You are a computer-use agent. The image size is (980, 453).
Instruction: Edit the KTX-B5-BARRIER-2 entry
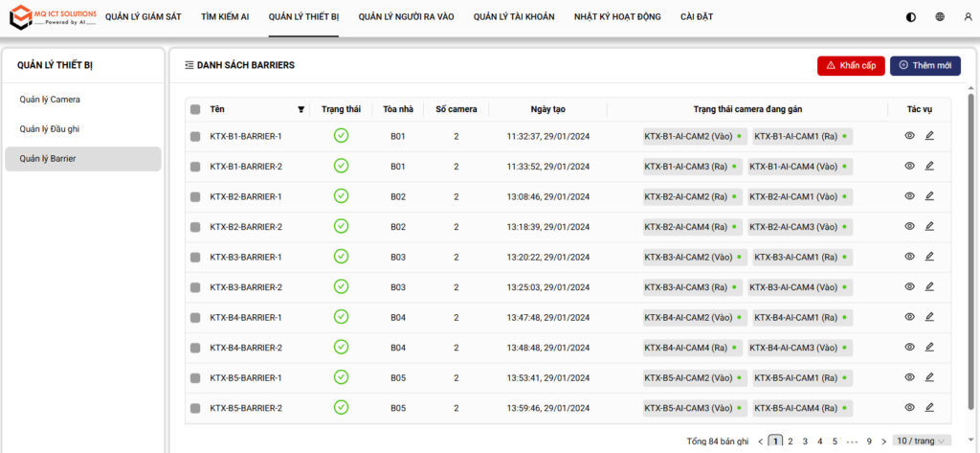(x=929, y=408)
